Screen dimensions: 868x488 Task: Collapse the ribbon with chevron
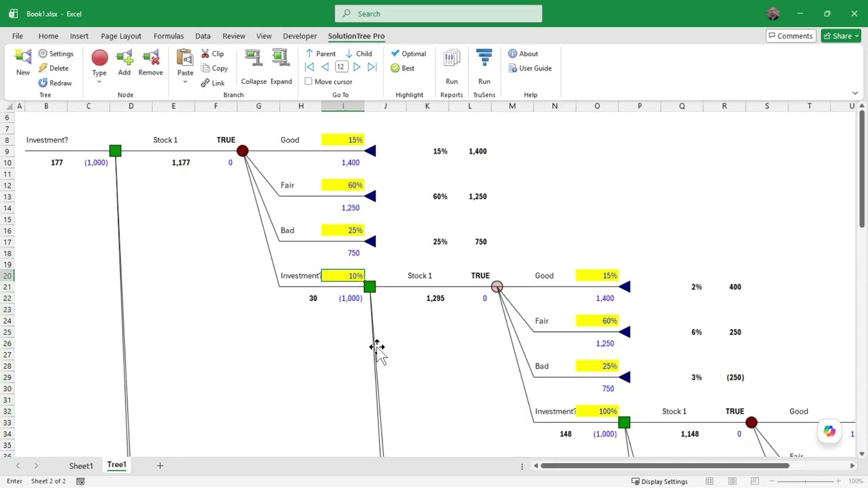(x=854, y=93)
